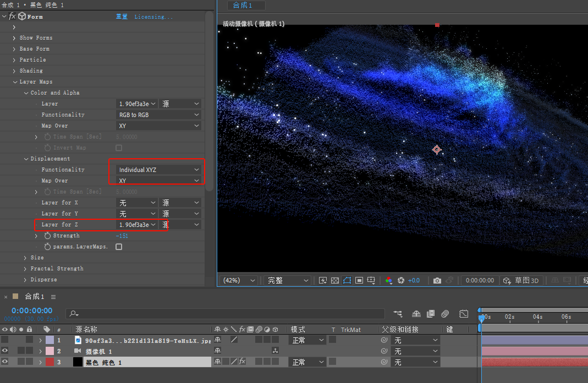588x383 pixels.
Task: Enable frame blending icon in timeline
Action: click(431, 314)
